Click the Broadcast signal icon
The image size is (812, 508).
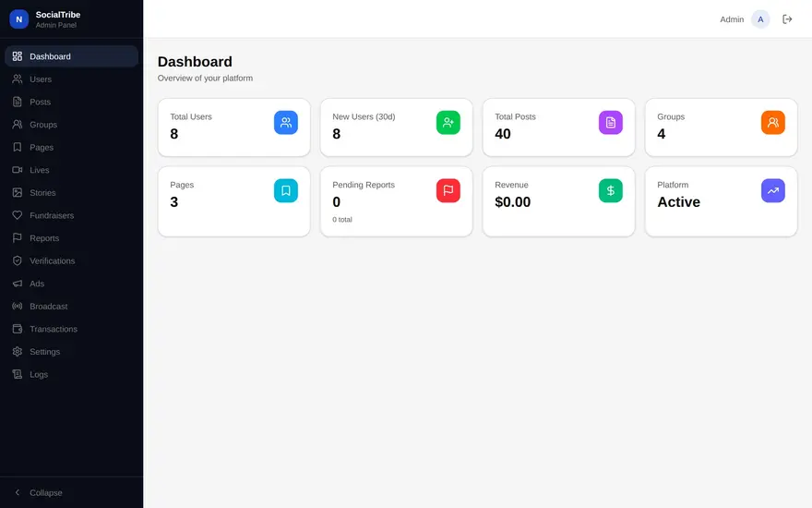[18, 306]
